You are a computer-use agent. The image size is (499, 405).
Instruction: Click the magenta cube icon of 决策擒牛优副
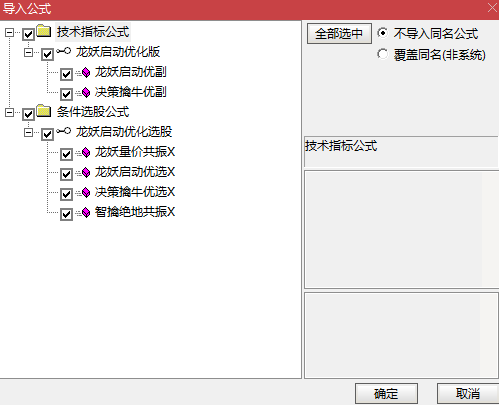pos(86,92)
